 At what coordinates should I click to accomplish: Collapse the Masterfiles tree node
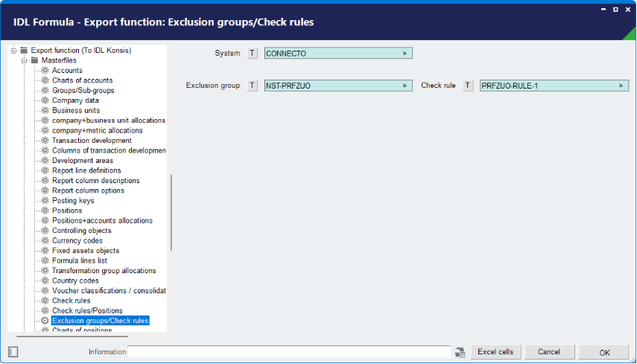point(24,60)
